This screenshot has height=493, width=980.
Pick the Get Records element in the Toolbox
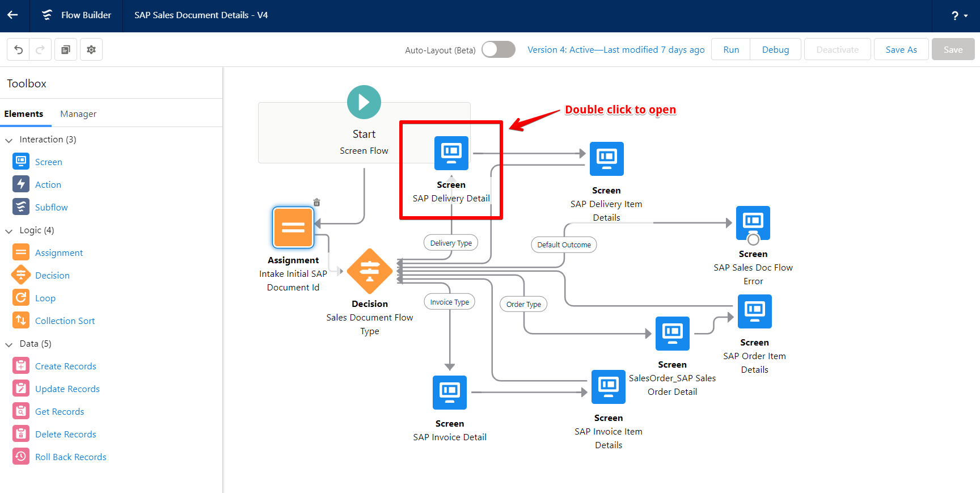[x=48, y=411]
